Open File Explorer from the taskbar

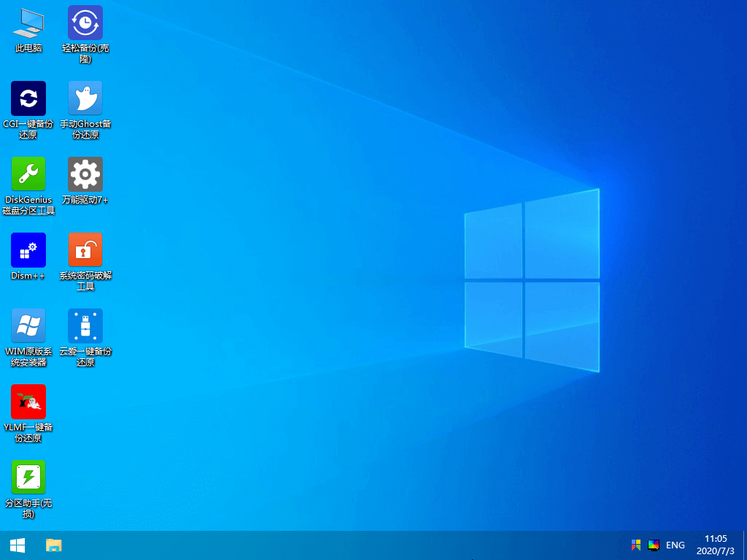(x=53, y=545)
